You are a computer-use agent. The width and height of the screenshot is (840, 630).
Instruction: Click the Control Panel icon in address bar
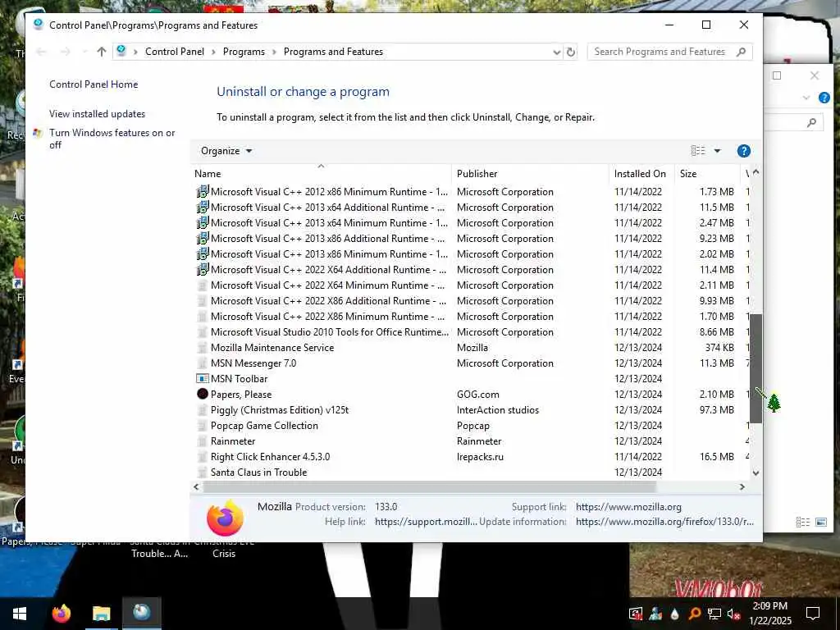tap(121, 51)
